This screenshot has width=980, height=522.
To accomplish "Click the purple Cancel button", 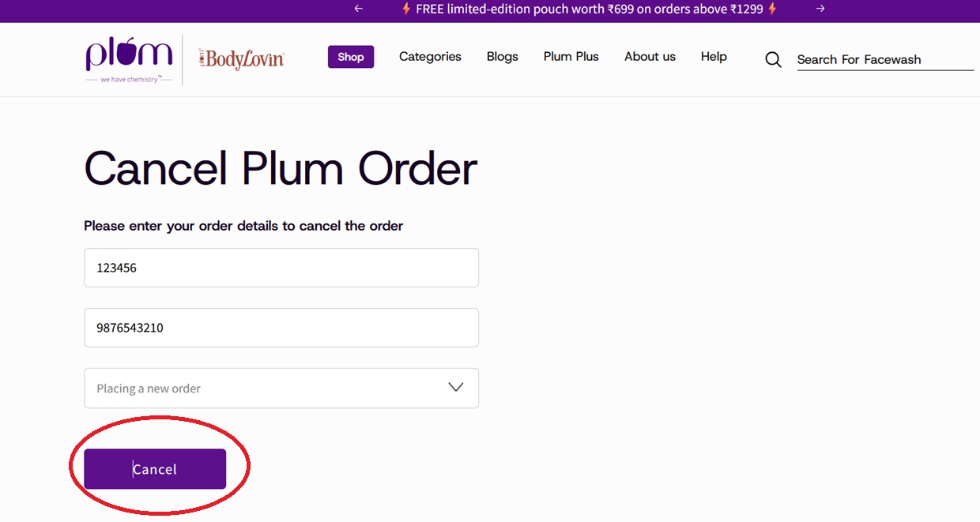I will click(155, 469).
